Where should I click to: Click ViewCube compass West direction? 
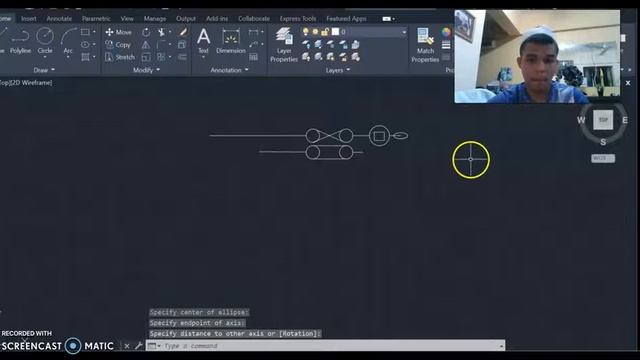coord(581,120)
